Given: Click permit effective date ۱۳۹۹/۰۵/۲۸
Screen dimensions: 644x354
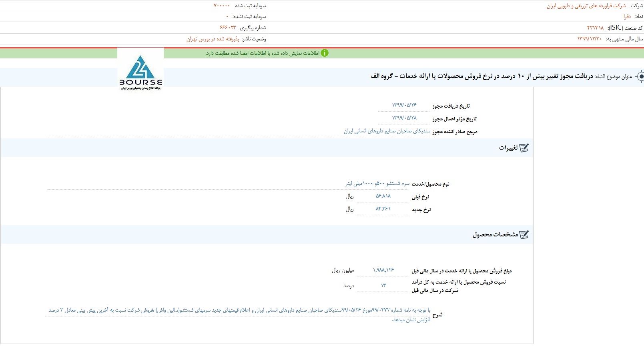Looking at the screenshot, I should pyautogui.click(x=404, y=118).
